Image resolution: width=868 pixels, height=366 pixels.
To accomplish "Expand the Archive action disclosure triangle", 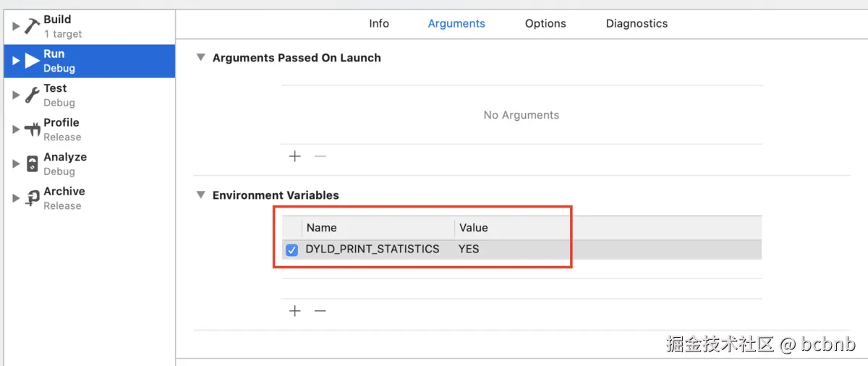I will coord(16,198).
